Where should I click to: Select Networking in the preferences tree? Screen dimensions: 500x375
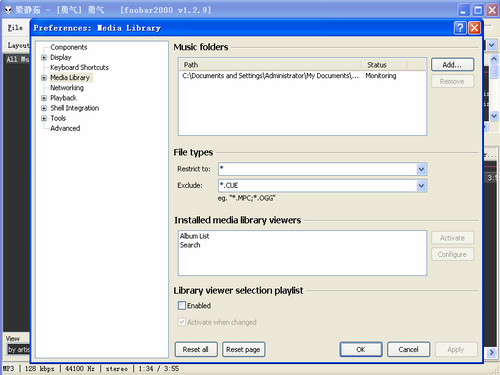(67, 88)
